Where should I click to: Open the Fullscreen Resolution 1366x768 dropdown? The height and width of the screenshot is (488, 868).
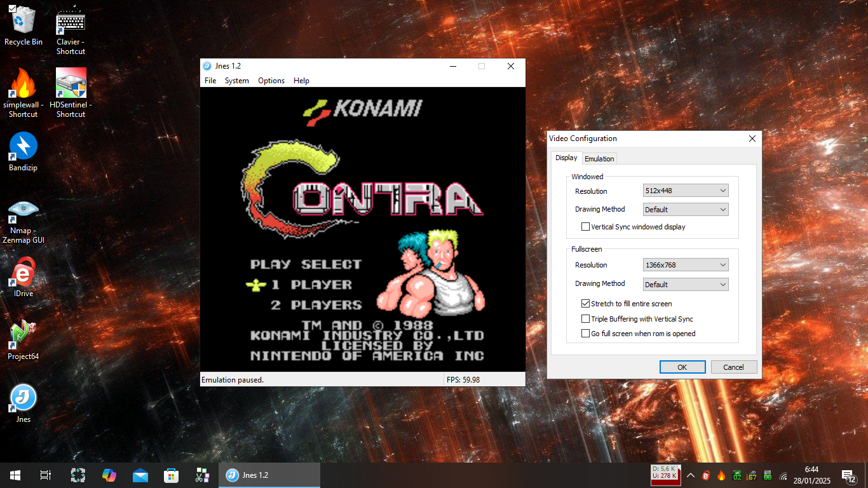(686, 265)
